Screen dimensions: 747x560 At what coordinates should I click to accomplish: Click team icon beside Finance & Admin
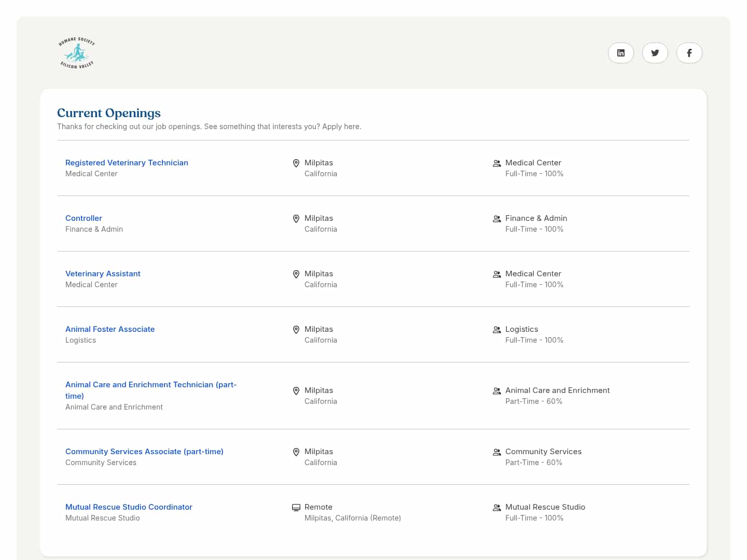(496, 219)
